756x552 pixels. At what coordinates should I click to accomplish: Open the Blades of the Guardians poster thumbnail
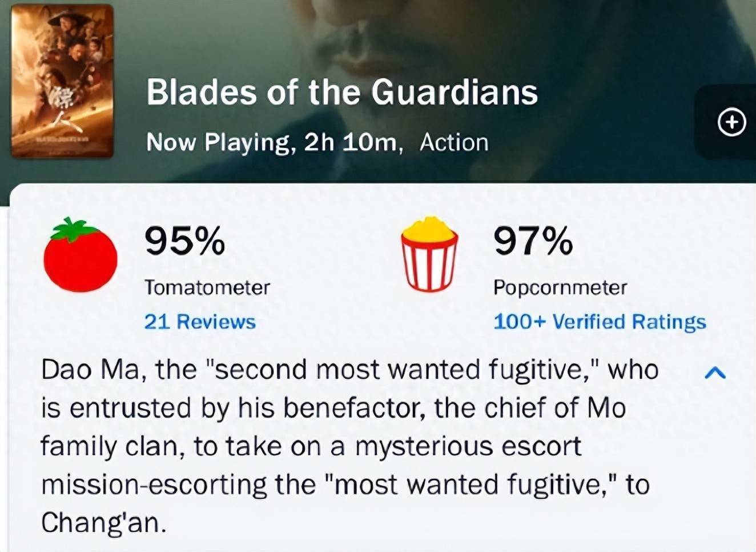[62, 81]
